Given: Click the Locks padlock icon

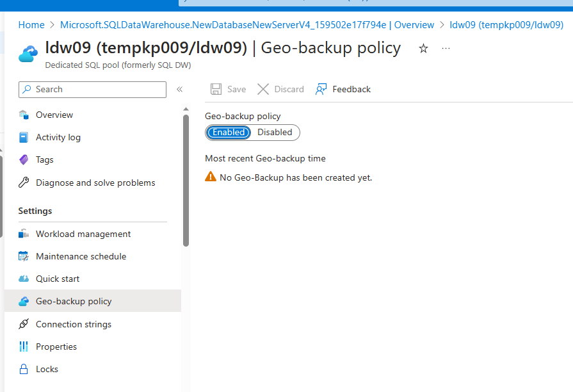Looking at the screenshot, I should click(24, 369).
